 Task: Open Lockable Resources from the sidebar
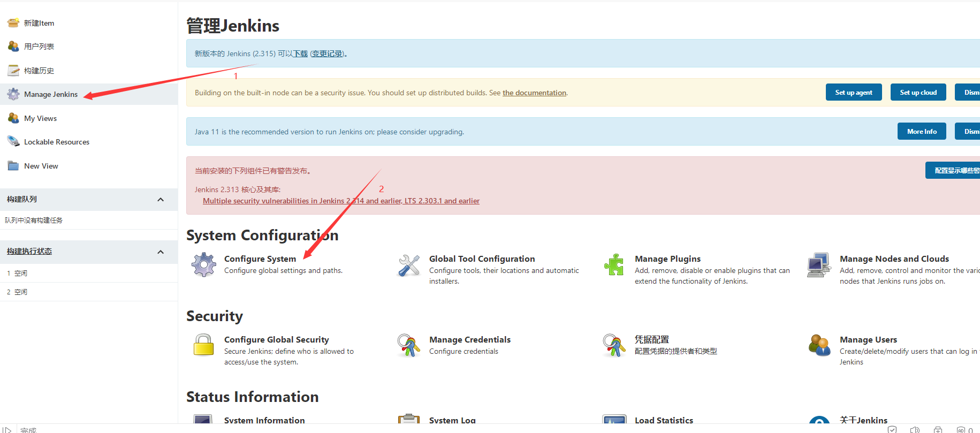57,142
